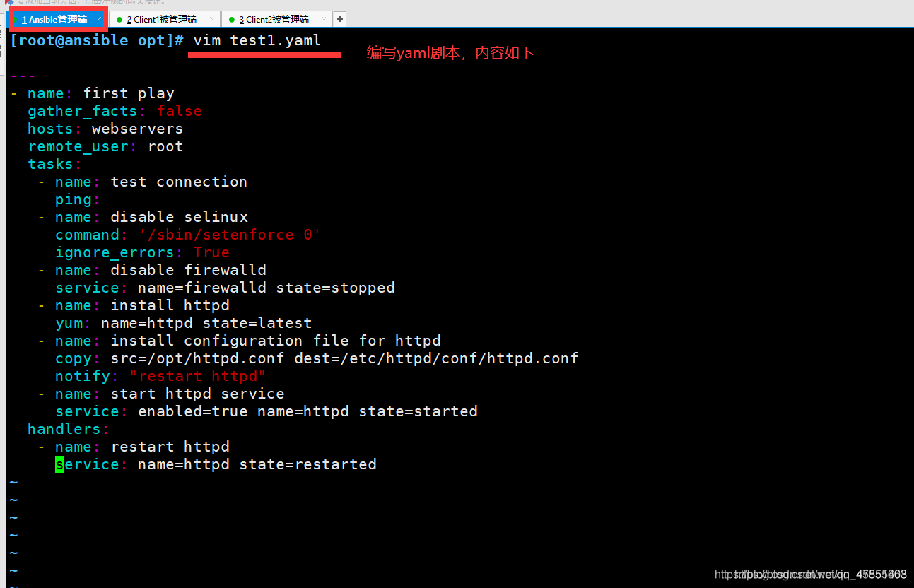Click the copy src=/opt/httpd.conf line

point(317,358)
